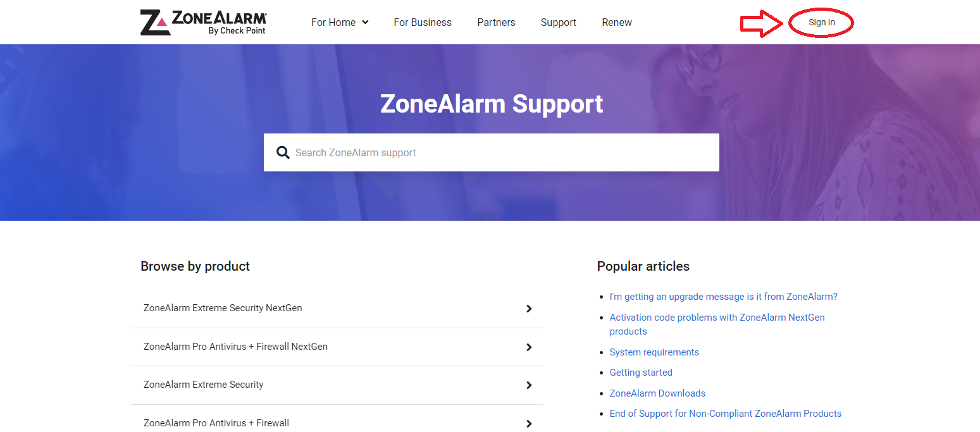Click the Sign in link
This screenshot has width=980, height=432.
822,22
